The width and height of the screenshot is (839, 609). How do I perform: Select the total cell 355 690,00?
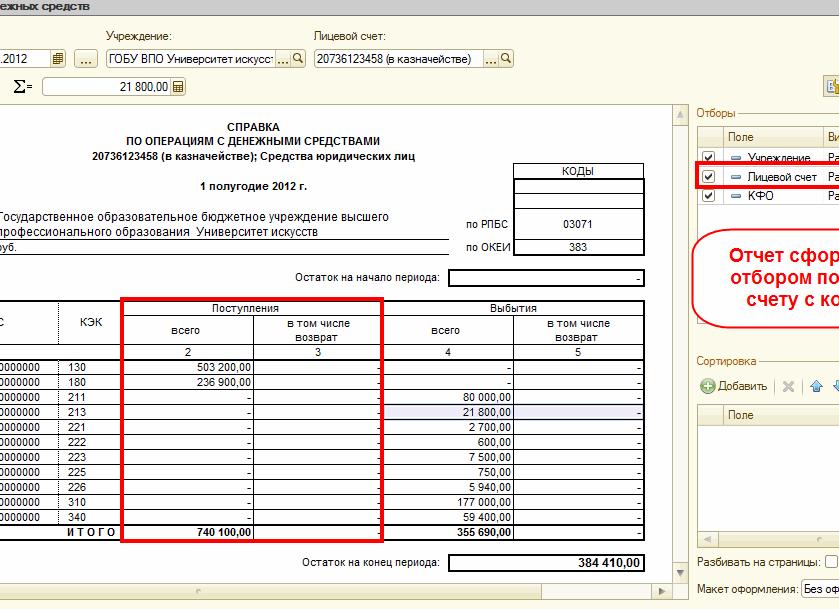pos(448,532)
